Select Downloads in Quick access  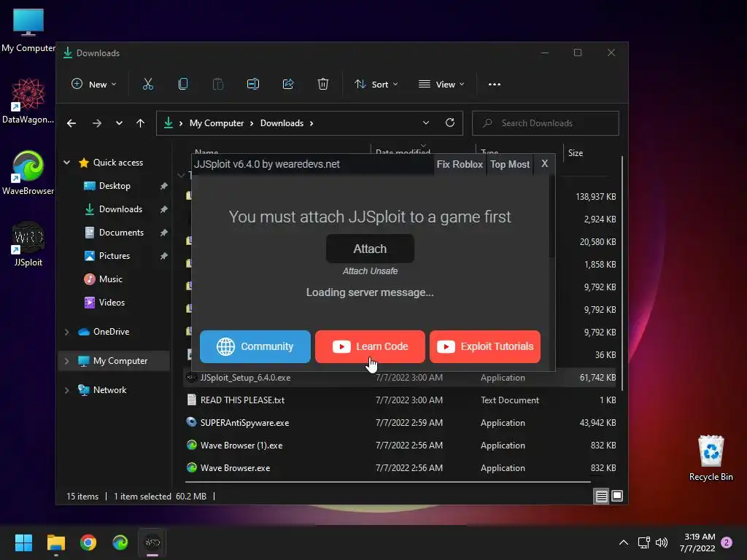coord(120,209)
